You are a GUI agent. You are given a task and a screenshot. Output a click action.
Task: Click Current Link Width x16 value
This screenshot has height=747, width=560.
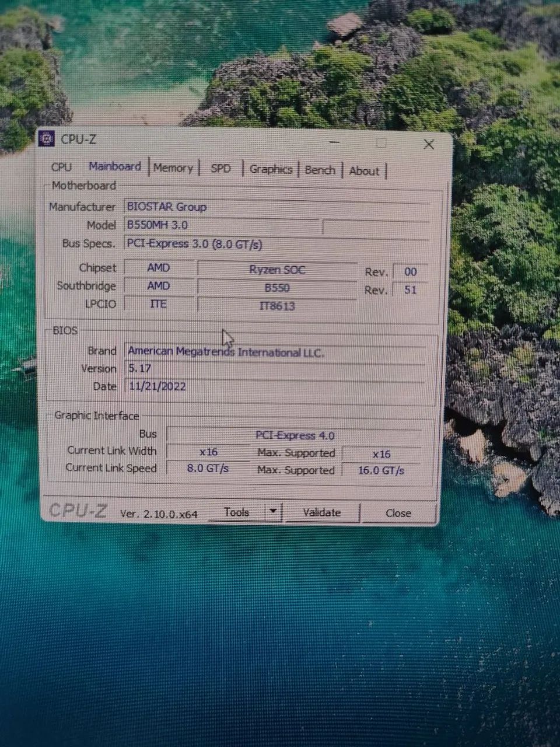point(208,452)
